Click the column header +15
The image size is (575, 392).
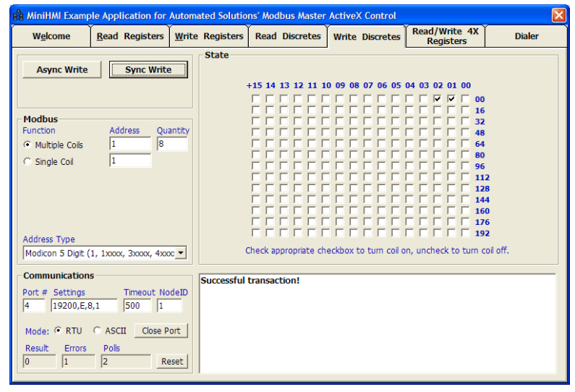click(x=254, y=85)
